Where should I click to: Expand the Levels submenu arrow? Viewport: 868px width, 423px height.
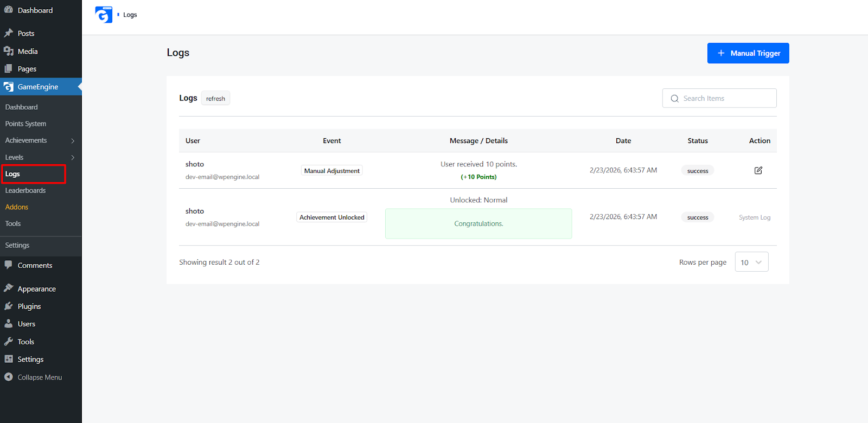pos(73,158)
